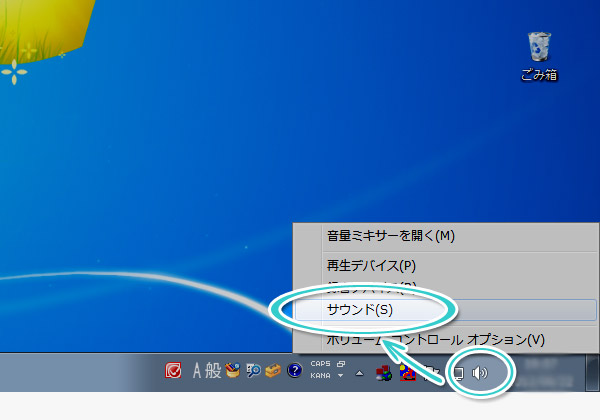Click the red checkmark ATOK icon

(173, 371)
